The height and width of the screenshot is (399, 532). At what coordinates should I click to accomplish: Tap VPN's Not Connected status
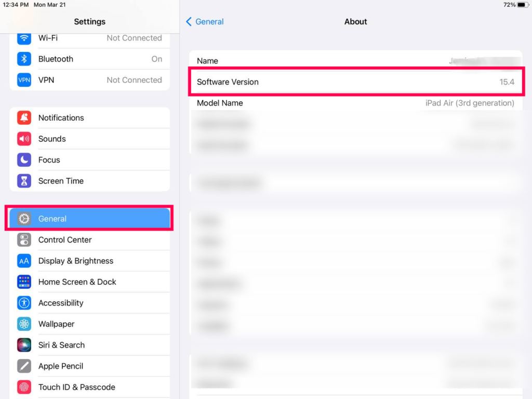[135, 80]
